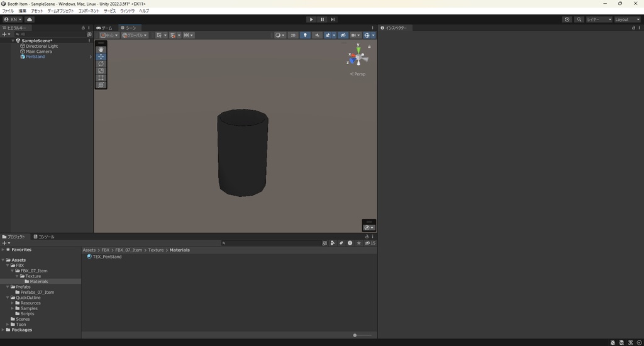Select the Scale tool in scene toolbar
The image size is (644, 346).
pyautogui.click(x=101, y=70)
